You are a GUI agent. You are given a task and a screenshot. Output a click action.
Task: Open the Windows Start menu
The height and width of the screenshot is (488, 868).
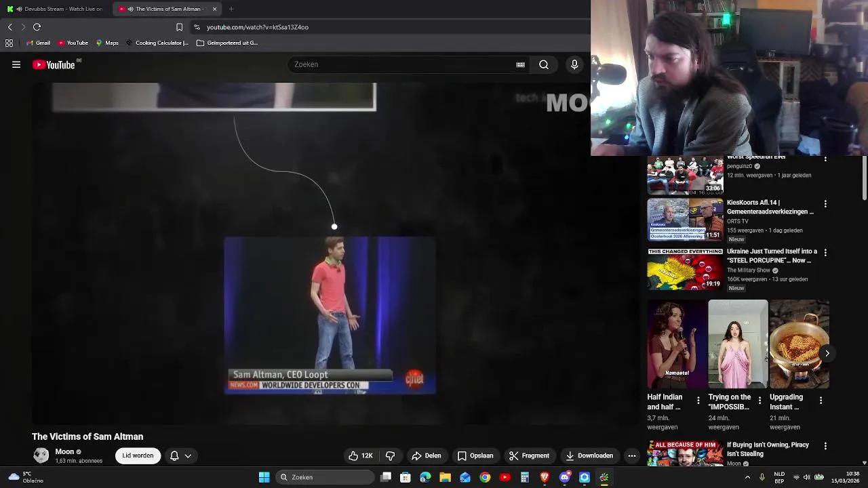pyautogui.click(x=264, y=477)
